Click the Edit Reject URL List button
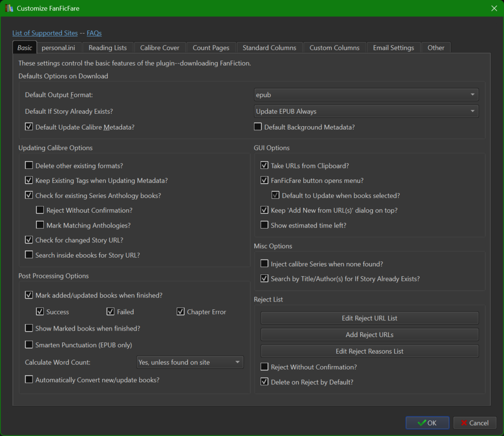 [369, 318]
